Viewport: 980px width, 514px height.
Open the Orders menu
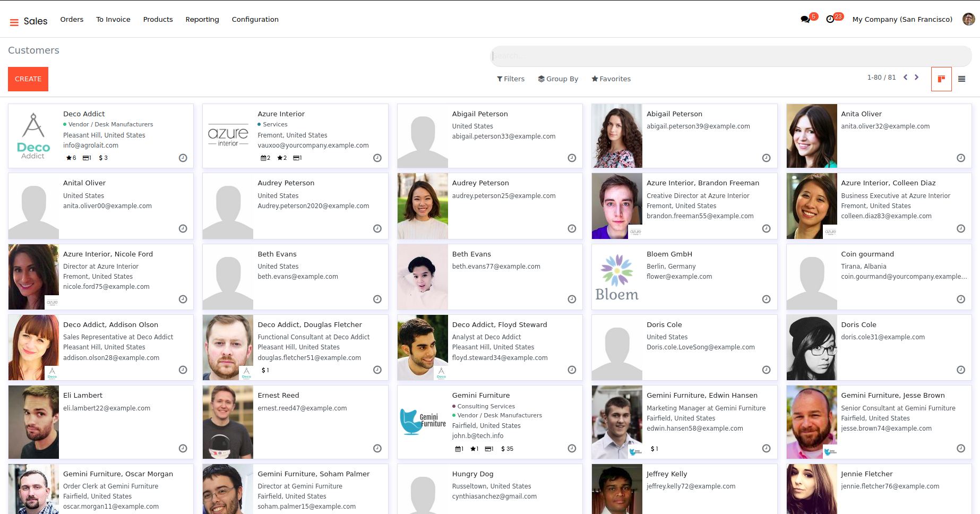72,20
